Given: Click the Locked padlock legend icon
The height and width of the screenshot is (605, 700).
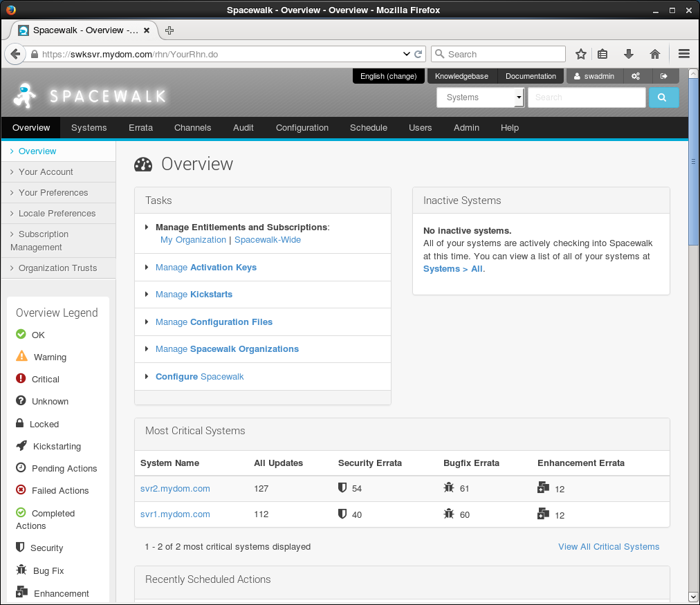Looking at the screenshot, I should 19,422.
